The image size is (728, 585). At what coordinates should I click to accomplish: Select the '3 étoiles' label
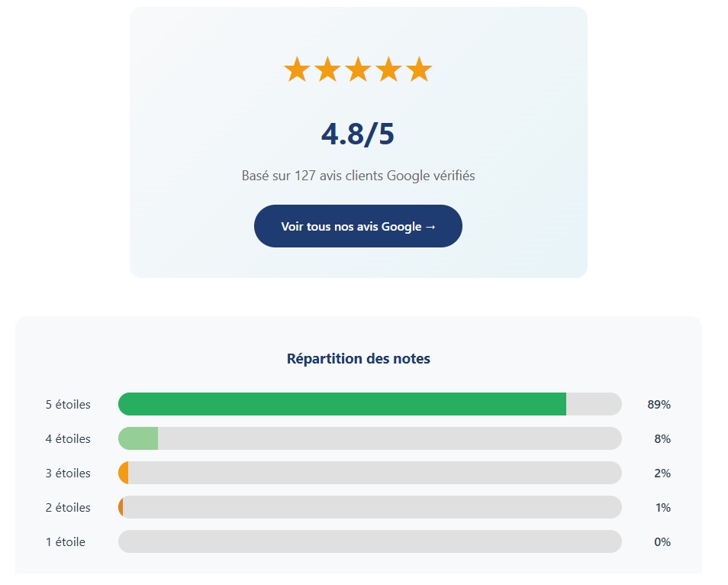tap(68, 473)
